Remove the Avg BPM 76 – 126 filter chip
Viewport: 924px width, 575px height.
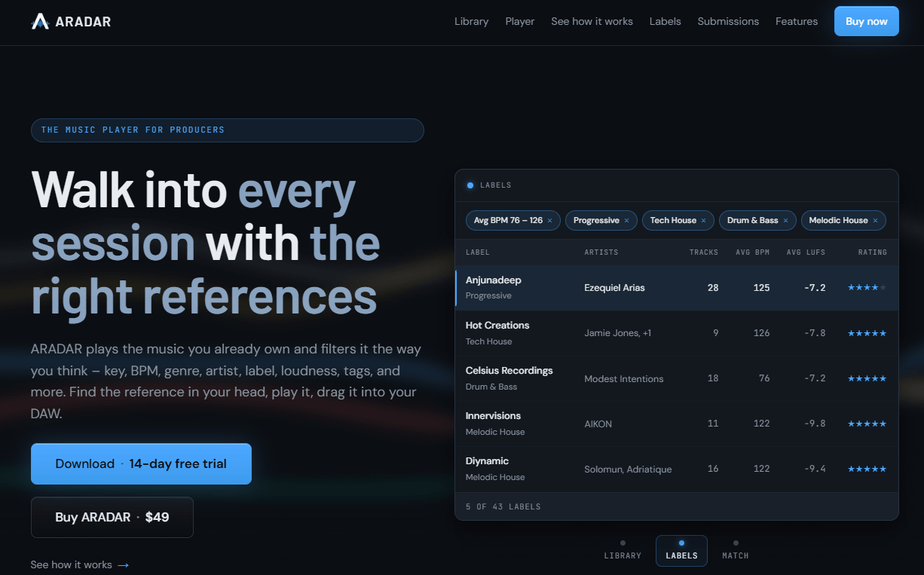coord(549,221)
